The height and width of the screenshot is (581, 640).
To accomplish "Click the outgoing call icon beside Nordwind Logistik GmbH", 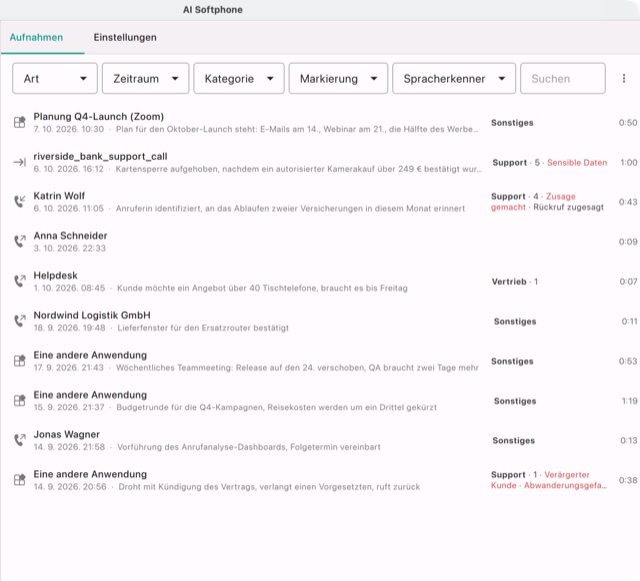I will pyautogui.click(x=20, y=321).
